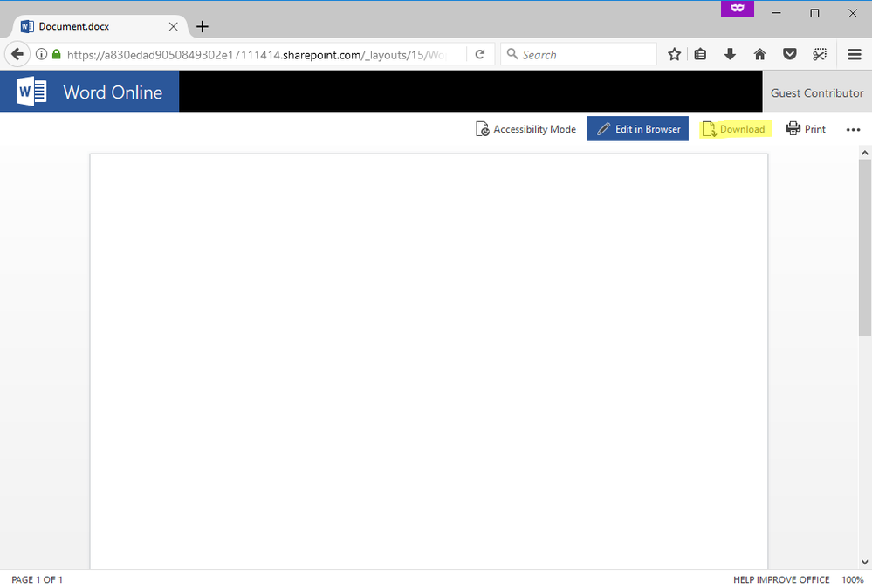Click the scrollbar up arrow
872x588 pixels.
point(865,153)
